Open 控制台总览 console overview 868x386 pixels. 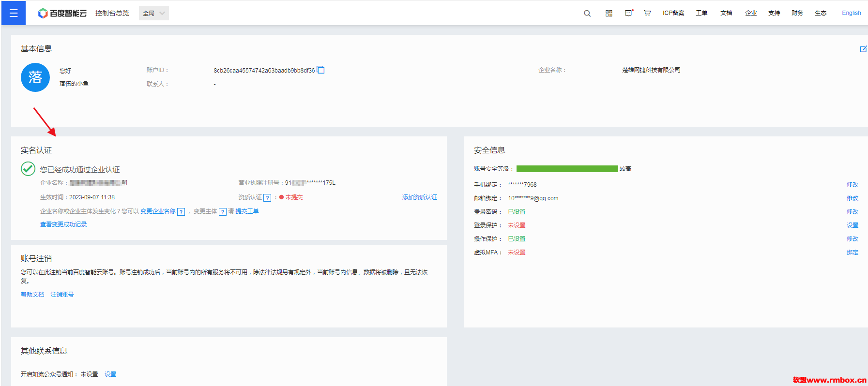coord(112,13)
